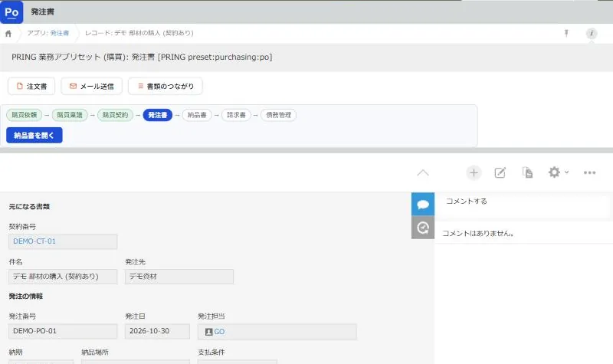Open the DEMO-CT-01 contract link

[x=34, y=241]
